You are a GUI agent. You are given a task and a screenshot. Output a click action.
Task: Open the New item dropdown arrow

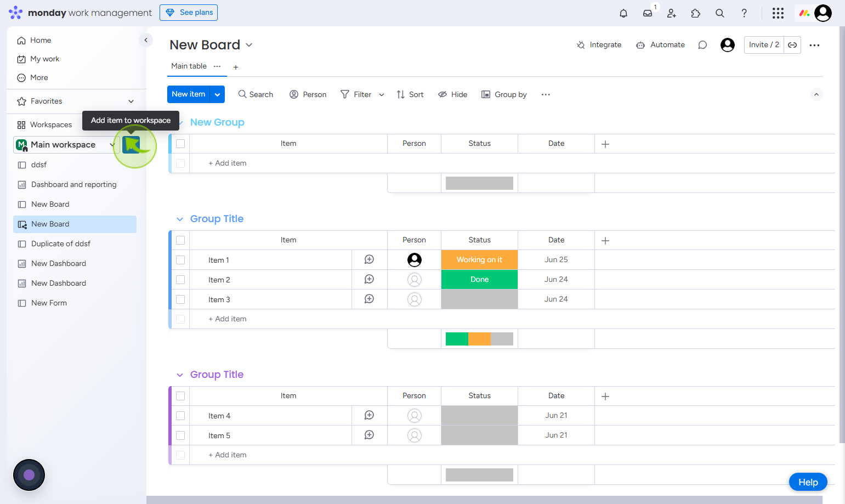pos(218,94)
